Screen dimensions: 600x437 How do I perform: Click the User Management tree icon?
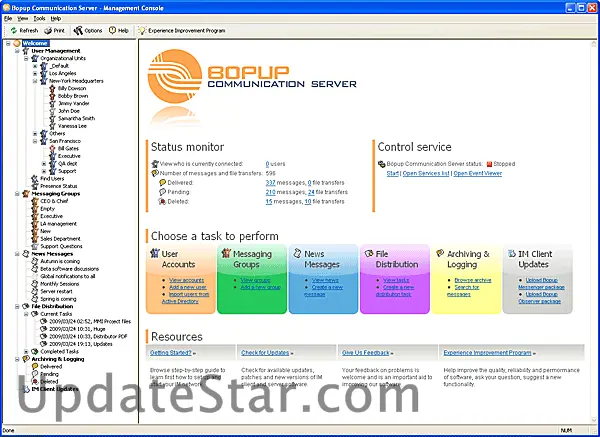(x=26, y=51)
